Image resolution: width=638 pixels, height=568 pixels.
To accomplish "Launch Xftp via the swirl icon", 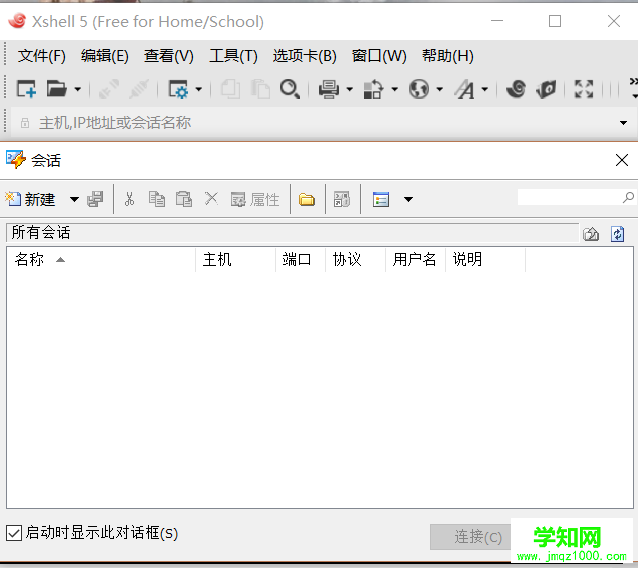I will tap(516, 89).
